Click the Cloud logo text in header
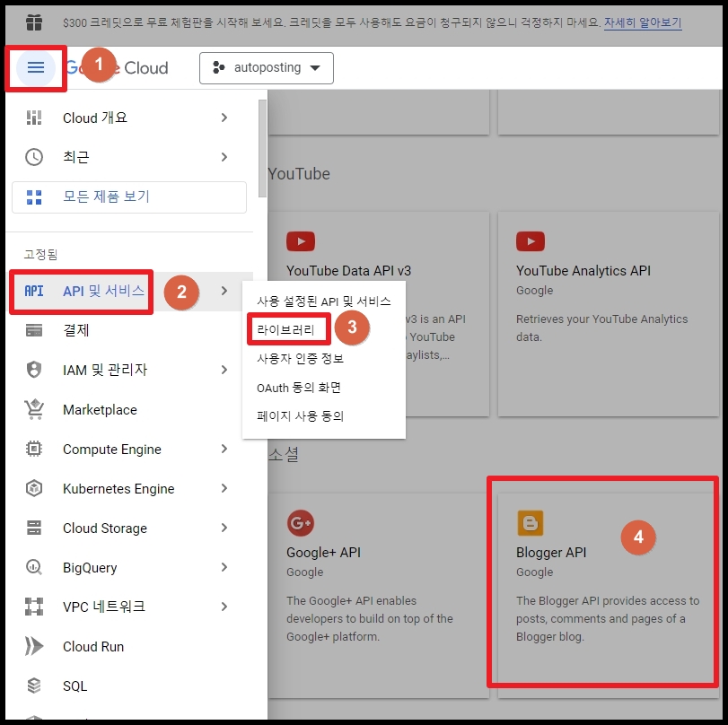The image size is (728, 725). [145, 68]
